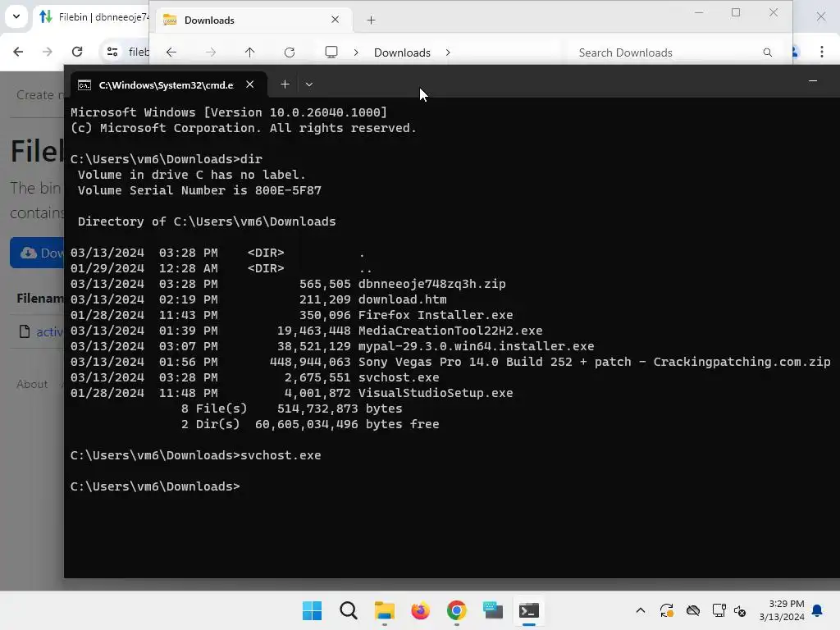Select the Downloads tab in File Explorer
840x630 pixels.
tap(252, 20)
